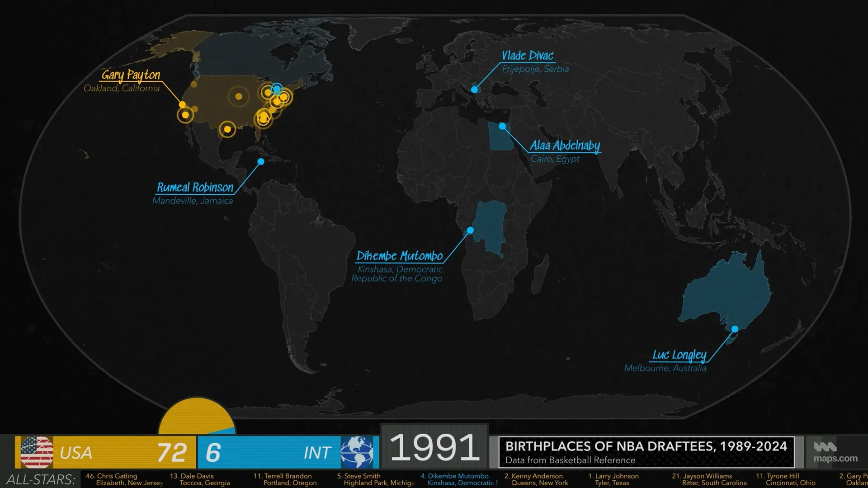The image size is (868, 488).
Task: Select the Gary Payton name label
Action: click(131, 75)
